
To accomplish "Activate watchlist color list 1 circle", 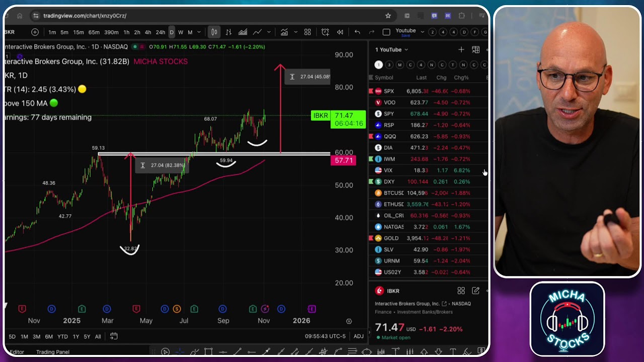I will click(x=378, y=64).
